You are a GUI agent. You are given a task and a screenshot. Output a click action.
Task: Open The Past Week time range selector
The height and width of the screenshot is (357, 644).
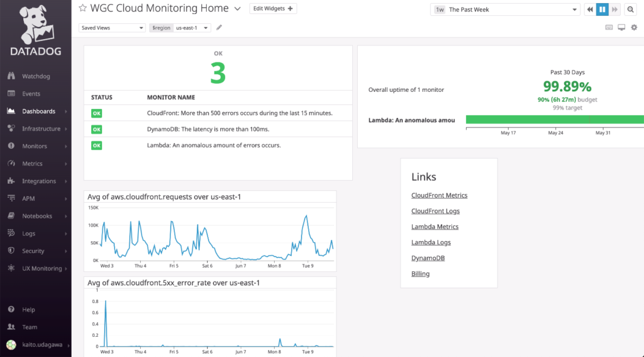coord(505,9)
